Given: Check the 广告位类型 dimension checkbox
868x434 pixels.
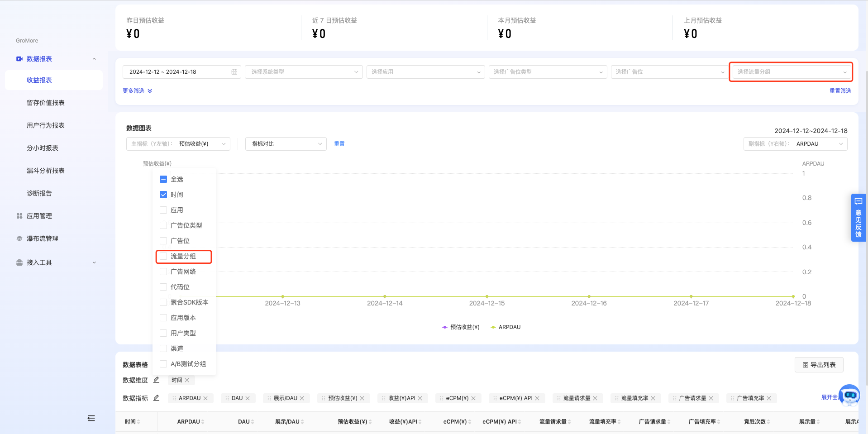Looking at the screenshot, I should 163,225.
